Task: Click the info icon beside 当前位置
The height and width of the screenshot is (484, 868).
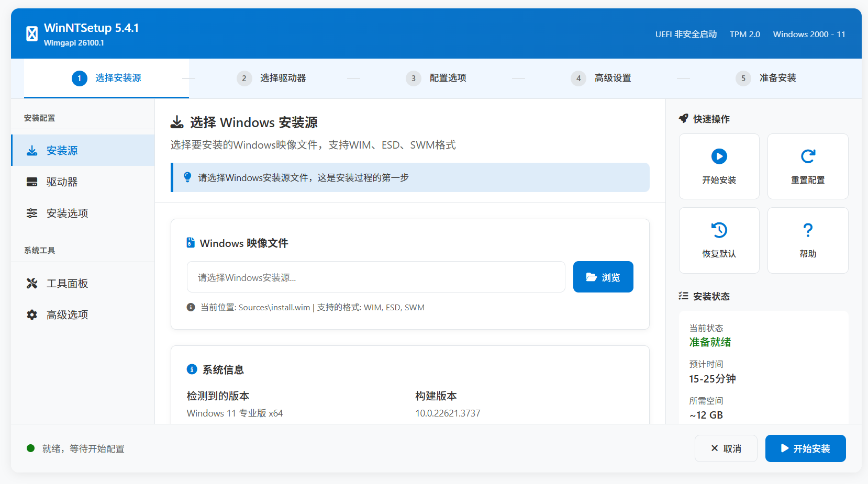Action: tap(191, 307)
